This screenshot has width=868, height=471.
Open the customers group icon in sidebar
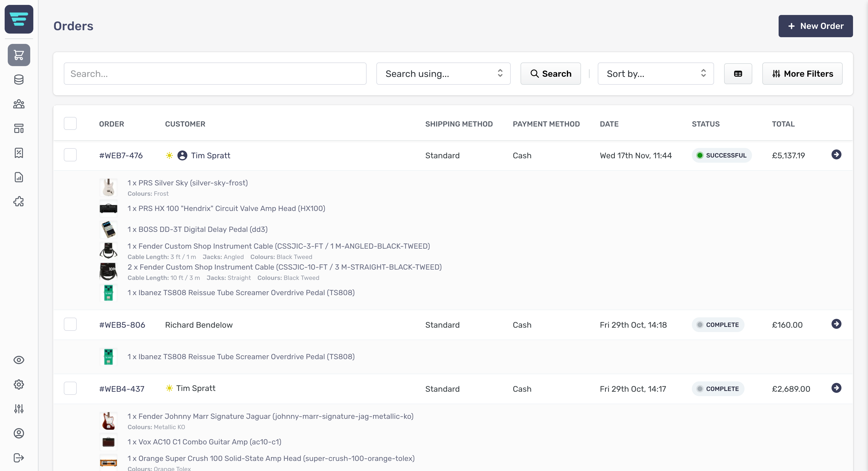19,104
